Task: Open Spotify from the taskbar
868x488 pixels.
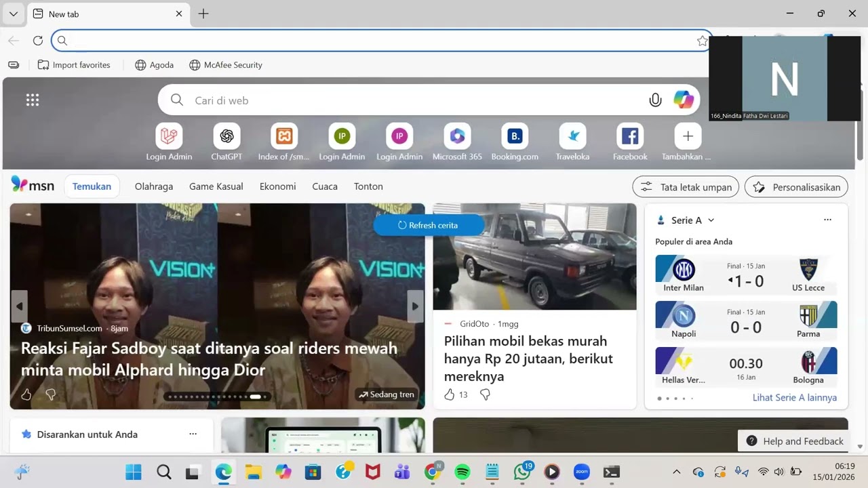Action: point(462,472)
